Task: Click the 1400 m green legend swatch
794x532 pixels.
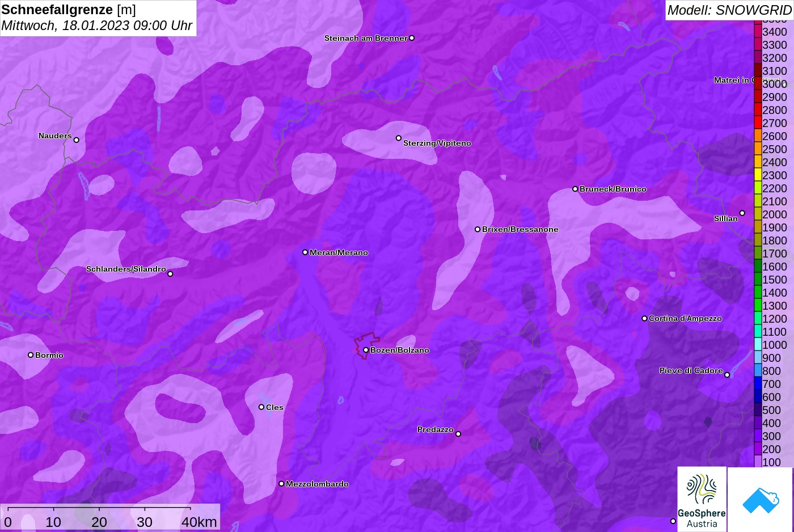Action: [x=758, y=292]
